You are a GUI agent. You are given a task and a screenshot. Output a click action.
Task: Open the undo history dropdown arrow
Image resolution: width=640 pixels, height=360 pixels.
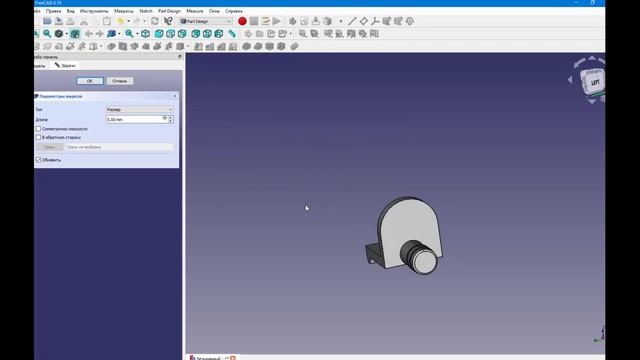click(x=128, y=21)
